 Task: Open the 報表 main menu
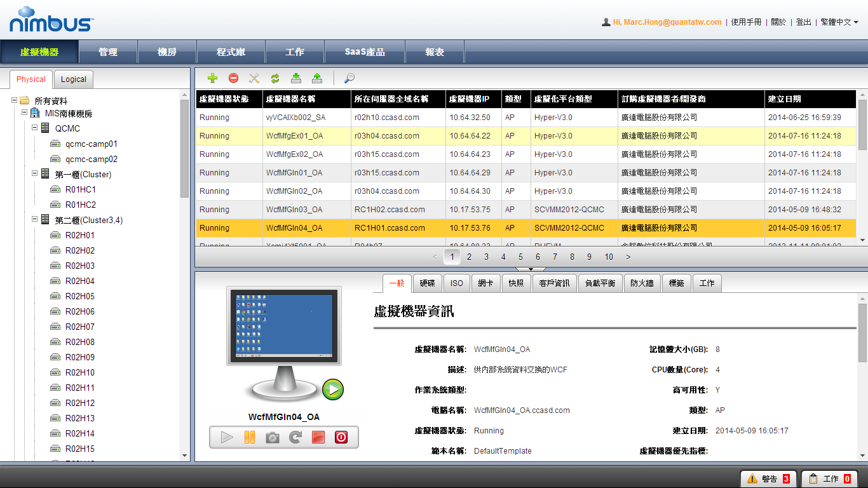[435, 52]
